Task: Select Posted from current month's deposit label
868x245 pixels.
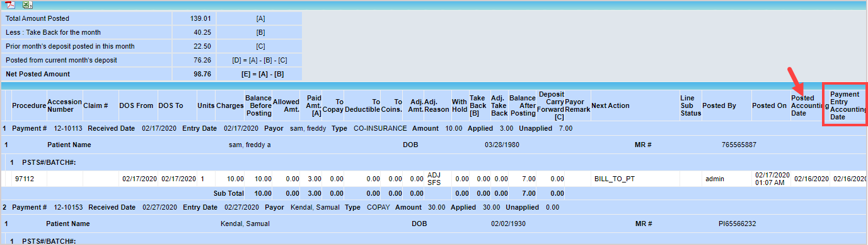Action: pyautogui.click(x=61, y=60)
